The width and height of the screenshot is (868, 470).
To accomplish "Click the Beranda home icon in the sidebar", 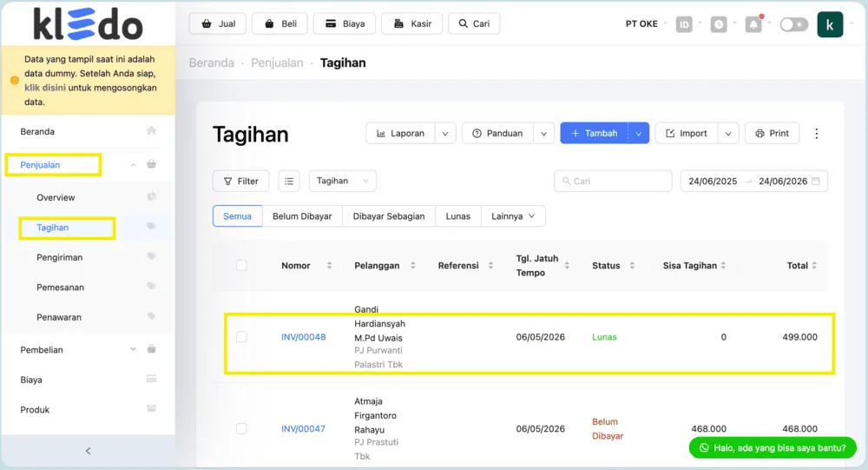I will pos(151,131).
